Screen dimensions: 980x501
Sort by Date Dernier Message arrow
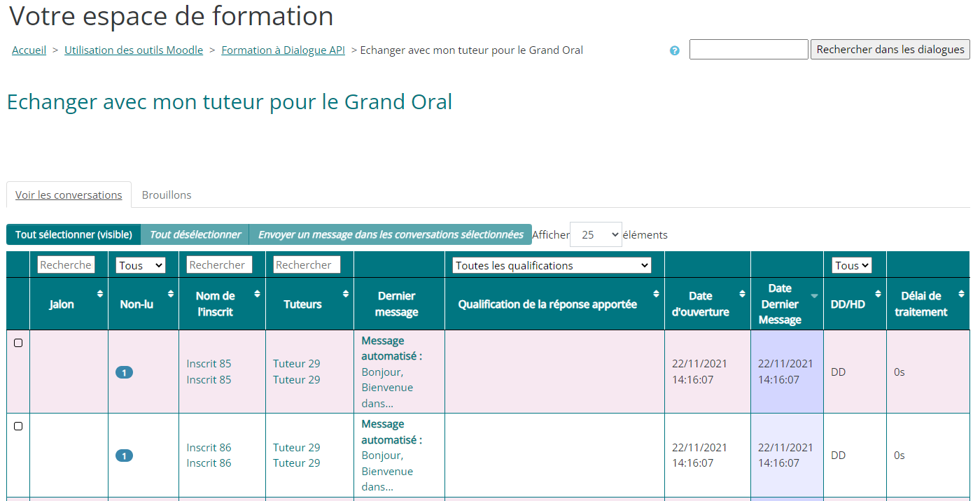coord(814,297)
